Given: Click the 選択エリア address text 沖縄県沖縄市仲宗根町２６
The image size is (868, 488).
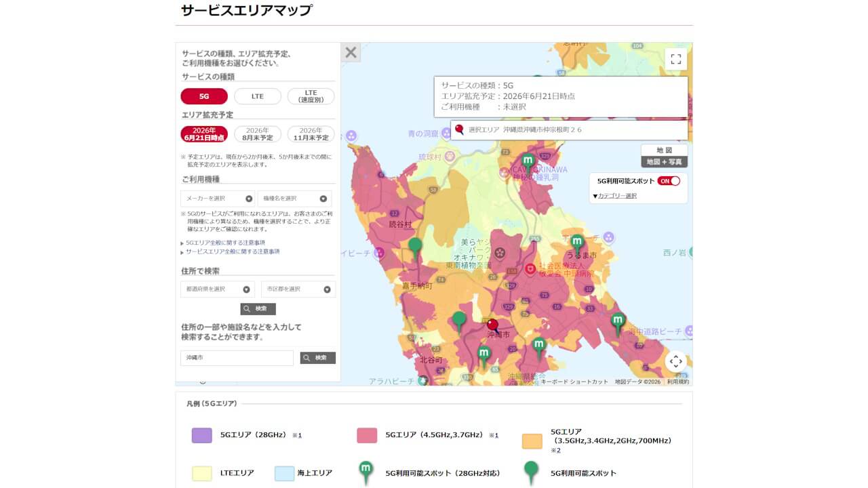Looking at the screenshot, I should [x=542, y=129].
